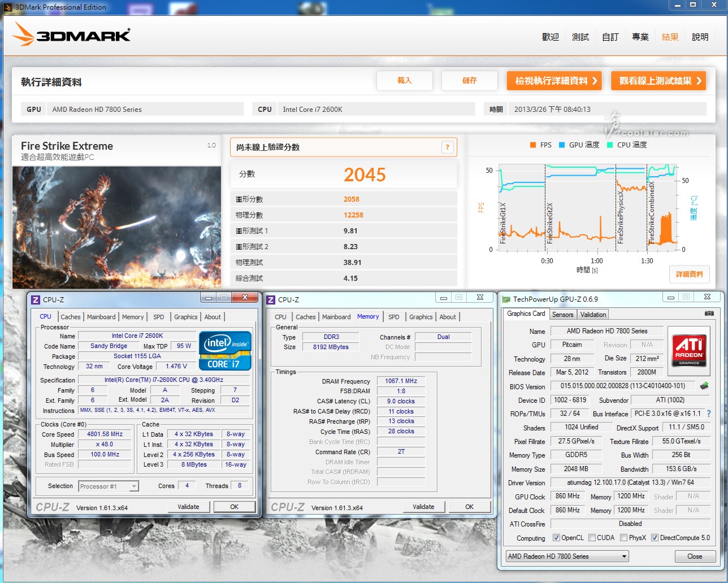Click the GPU-Z title bar icon
The image size is (728, 583).
506,299
